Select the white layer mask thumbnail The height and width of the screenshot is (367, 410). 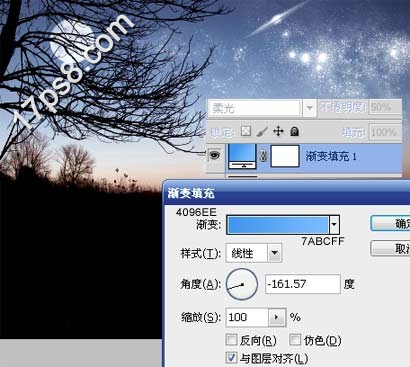point(285,156)
